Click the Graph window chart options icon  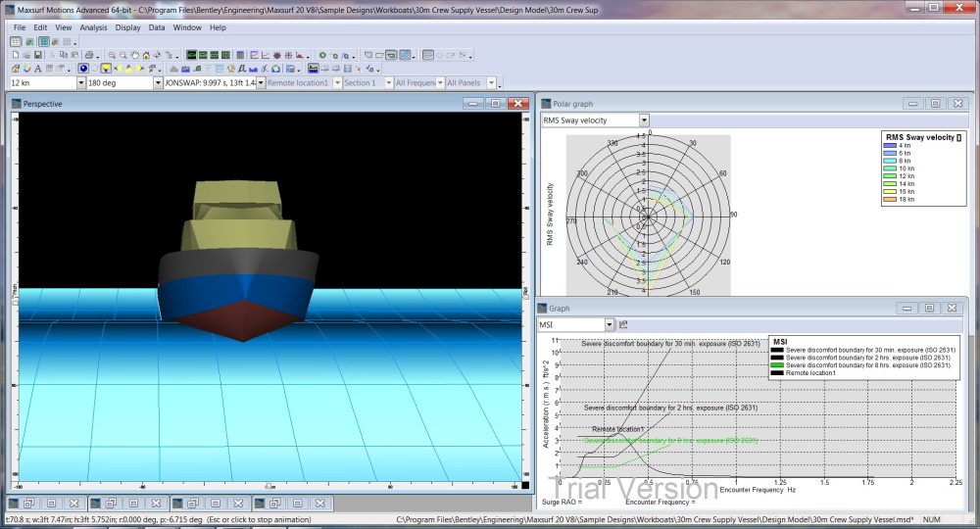[623, 324]
